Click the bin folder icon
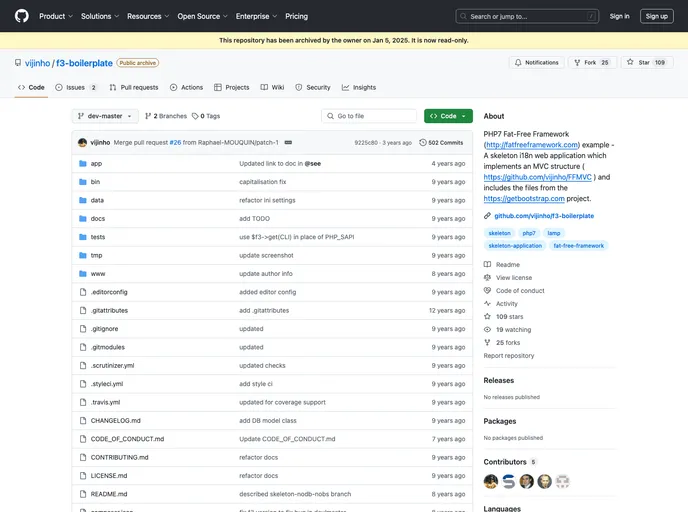688x512 pixels. point(82,182)
